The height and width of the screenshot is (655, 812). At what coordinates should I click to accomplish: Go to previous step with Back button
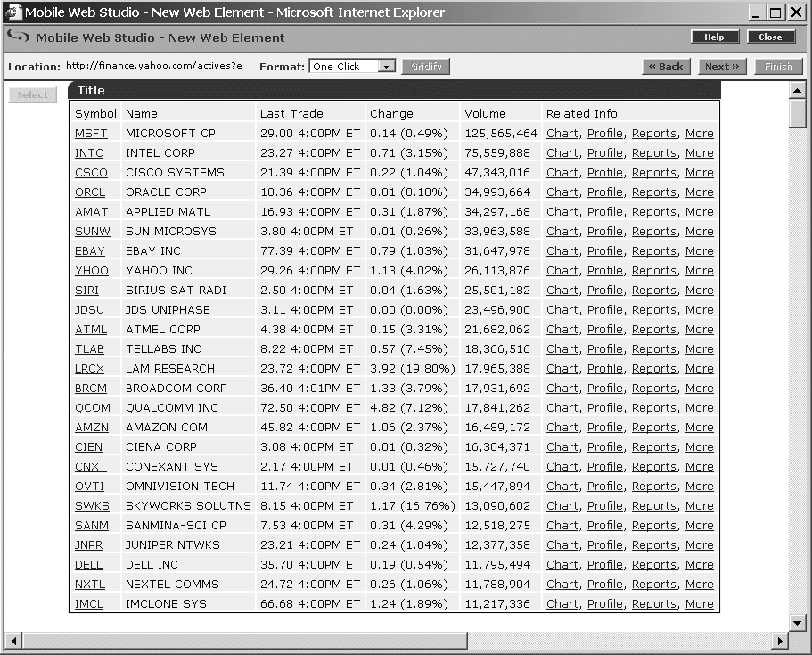[666, 66]
